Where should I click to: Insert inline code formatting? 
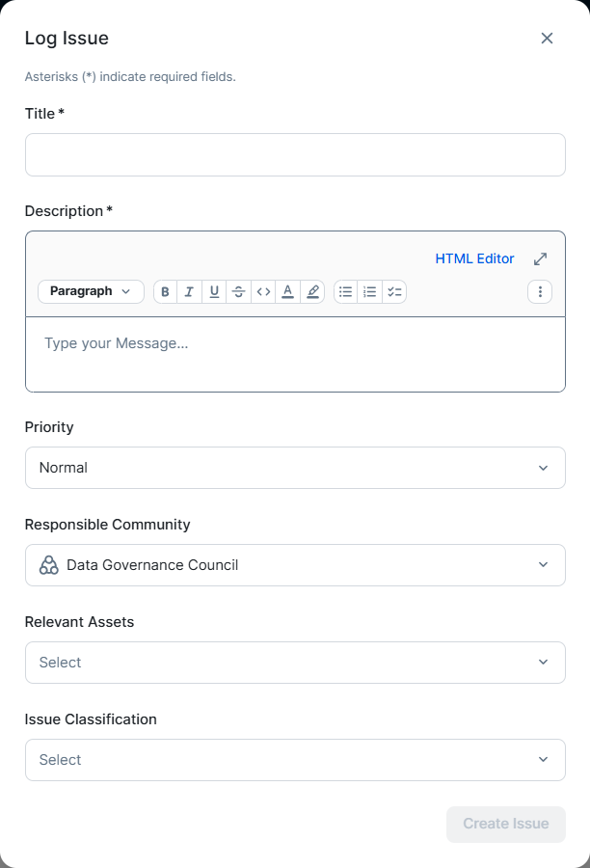[263, 292]
